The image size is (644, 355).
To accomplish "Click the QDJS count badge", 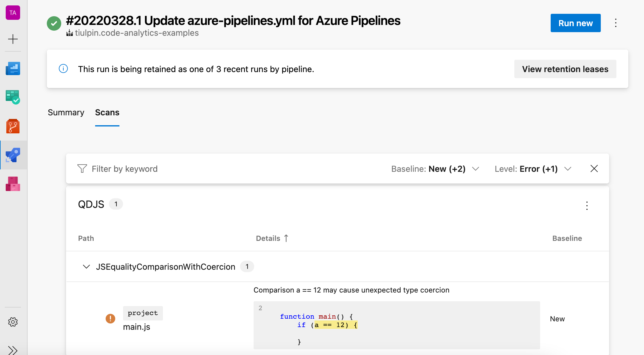I will (116, 204).
